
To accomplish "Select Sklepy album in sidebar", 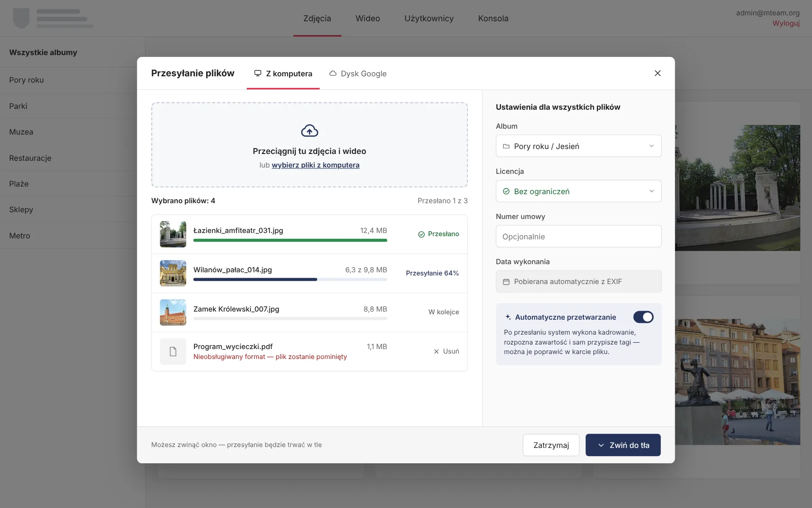I will [72, 210].
